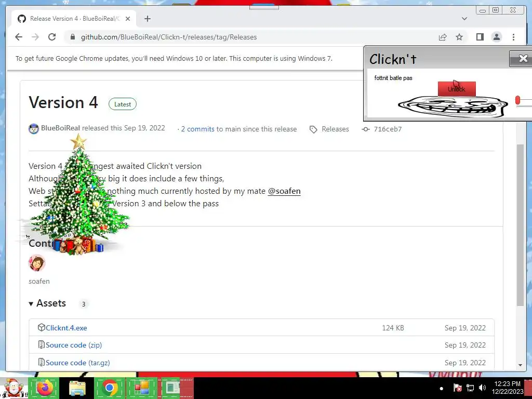Bookmark this page with the star

coord(459,37)
